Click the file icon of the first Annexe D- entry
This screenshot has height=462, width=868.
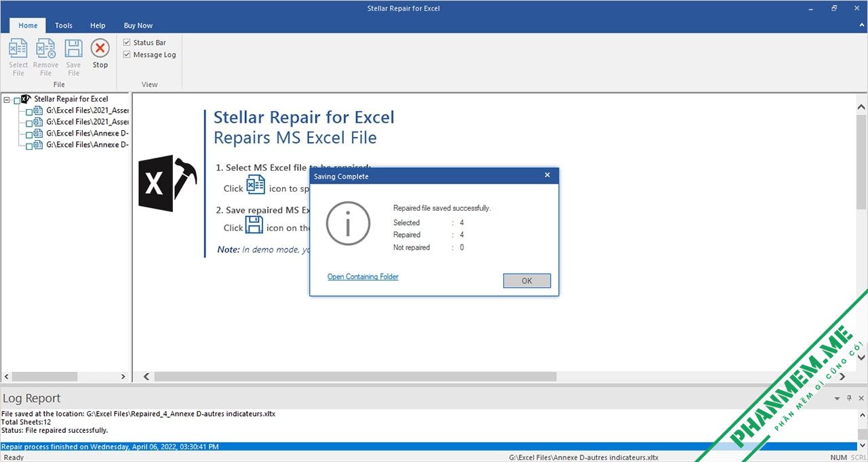click(x=39, y=133)
